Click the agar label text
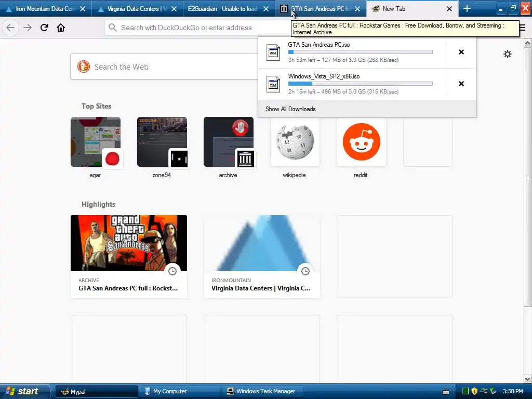 (x=95, y=175)
